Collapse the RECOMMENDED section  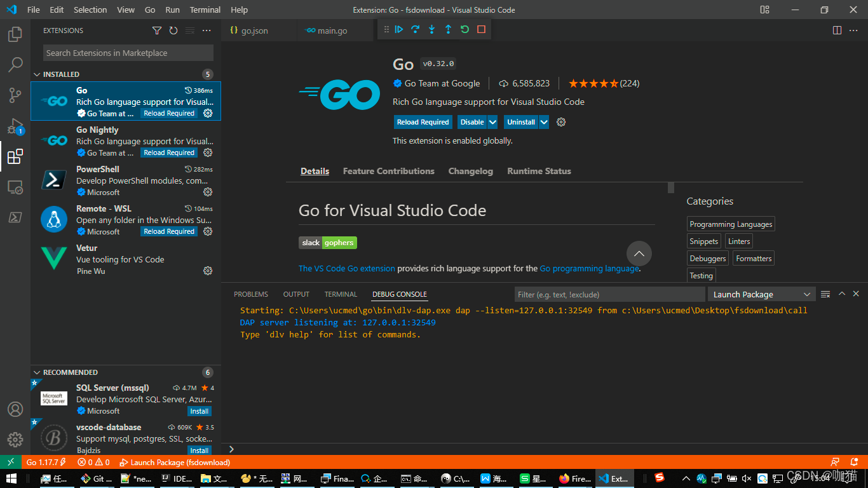pos(37,372)
